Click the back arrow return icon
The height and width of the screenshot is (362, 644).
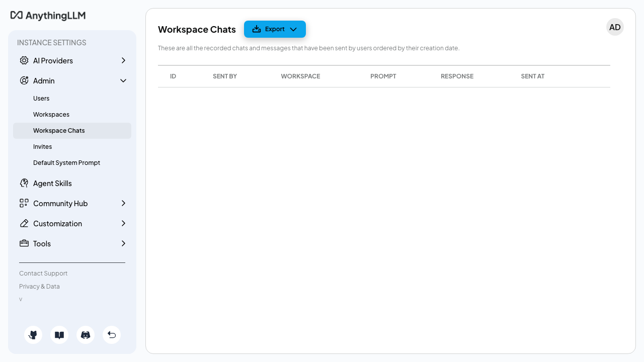pos(112,335)
